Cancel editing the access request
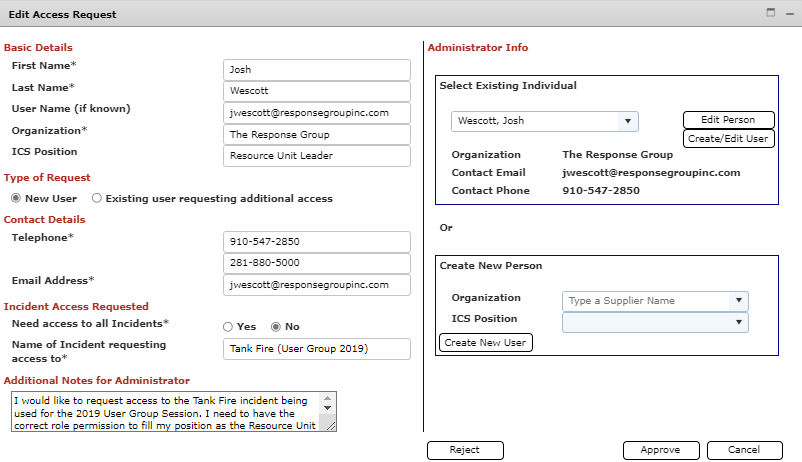The height and width of the screenshot is (462, 802). pyautogui.click(x=742, y=450)
